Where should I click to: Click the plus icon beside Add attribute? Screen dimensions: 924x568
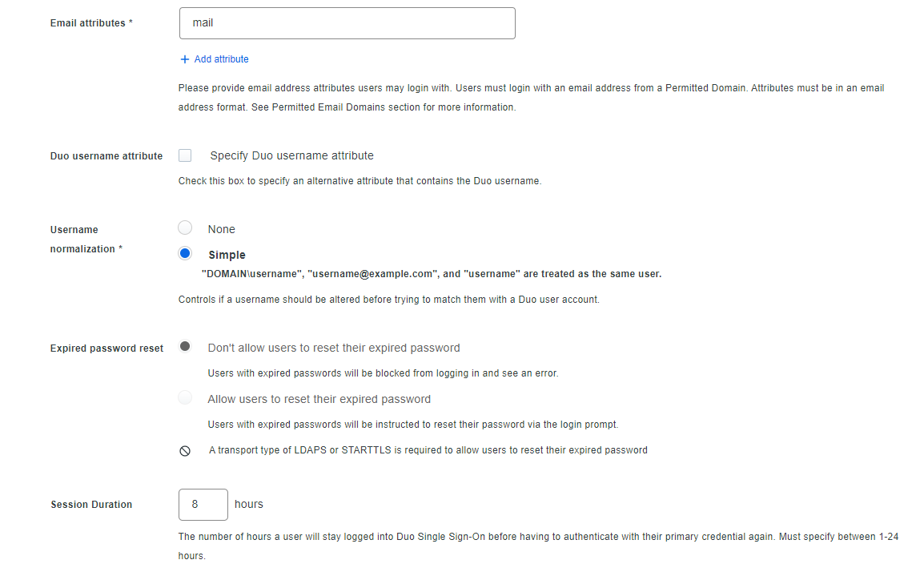185,59
